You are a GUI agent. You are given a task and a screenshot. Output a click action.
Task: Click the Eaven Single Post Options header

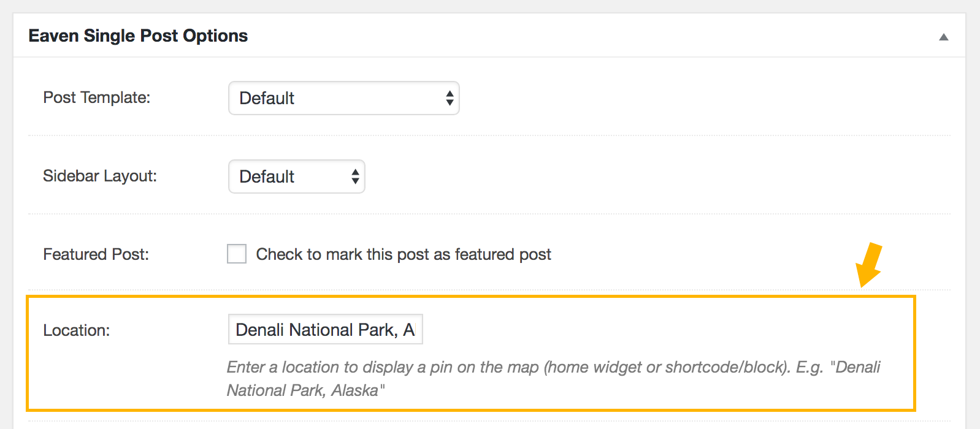pyautogui.click(x=137, y=36)
